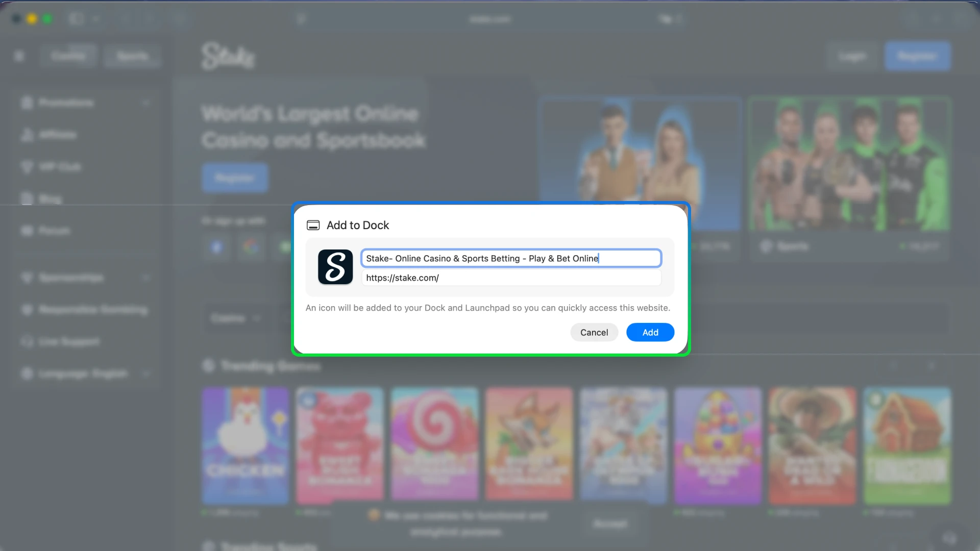Accept the cookies notice
This screenshot has width=980, height=551.
coord(610,523)
